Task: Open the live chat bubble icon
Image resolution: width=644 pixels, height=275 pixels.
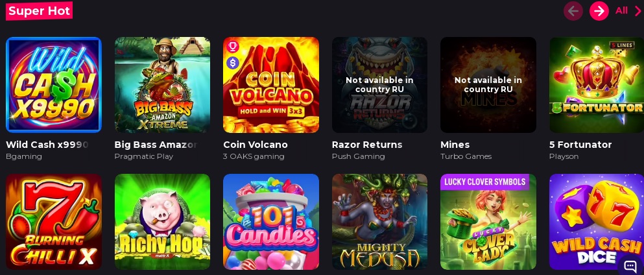Action: click(x=630, y=266)
